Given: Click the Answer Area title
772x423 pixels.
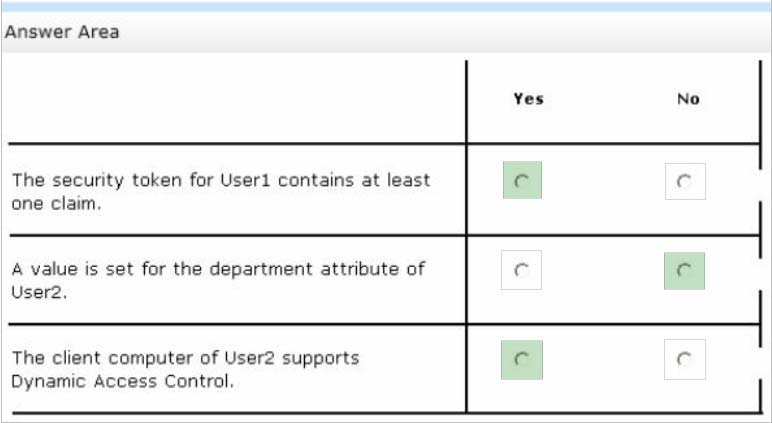Looking at the screenshot, I should coord(62,32).
